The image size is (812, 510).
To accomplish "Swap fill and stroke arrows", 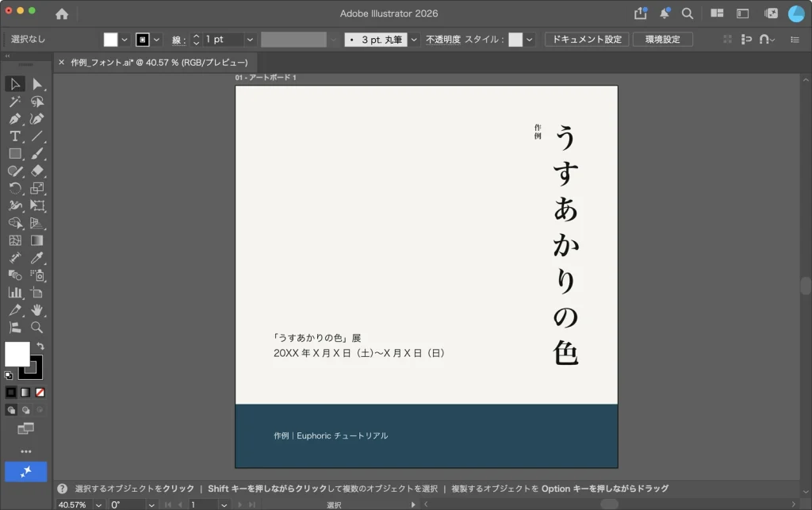I will click(40, 346).
